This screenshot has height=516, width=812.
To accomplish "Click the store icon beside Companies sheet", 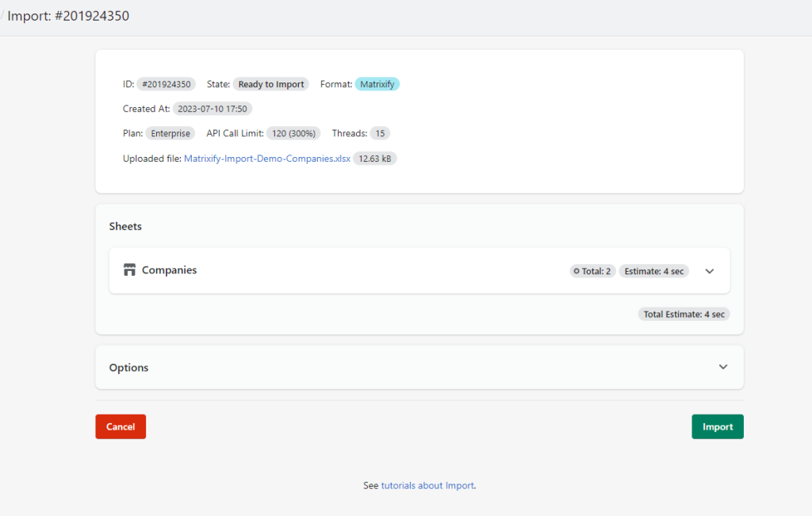I will [x=129, y=269].
